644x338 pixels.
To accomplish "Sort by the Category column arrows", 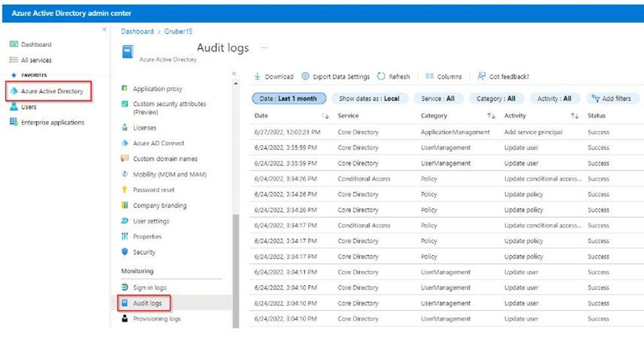I will tap(491, 116).
